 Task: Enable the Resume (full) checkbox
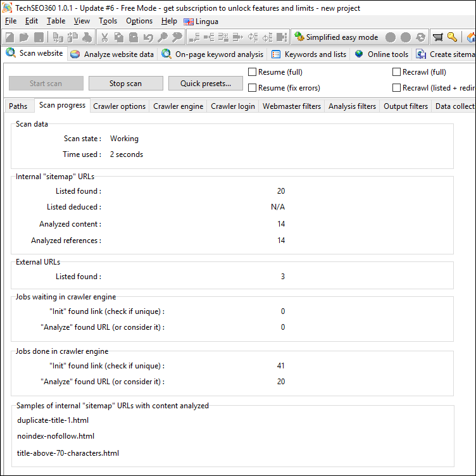(x=253, y=72)
